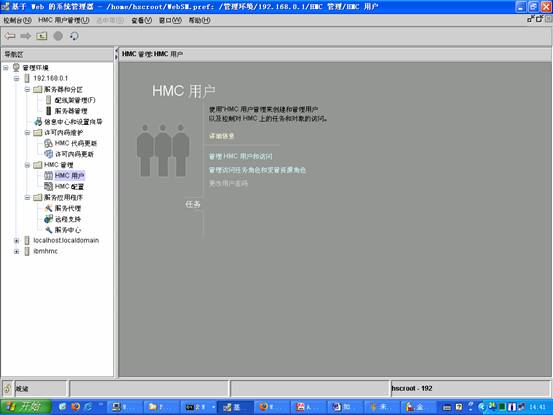
Task: Click the Forward arrow toolbar icon
Action: coord(26,36)
